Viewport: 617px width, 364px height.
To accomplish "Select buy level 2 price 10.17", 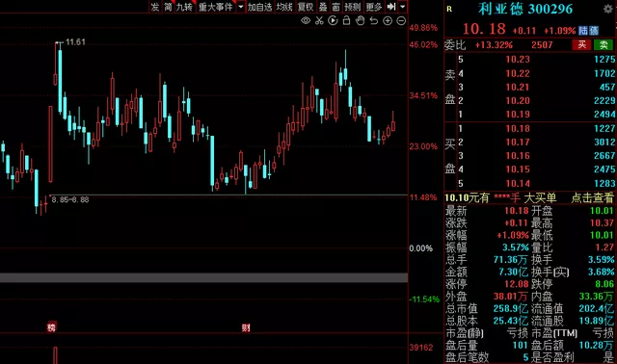I will (x=518, y=142).
